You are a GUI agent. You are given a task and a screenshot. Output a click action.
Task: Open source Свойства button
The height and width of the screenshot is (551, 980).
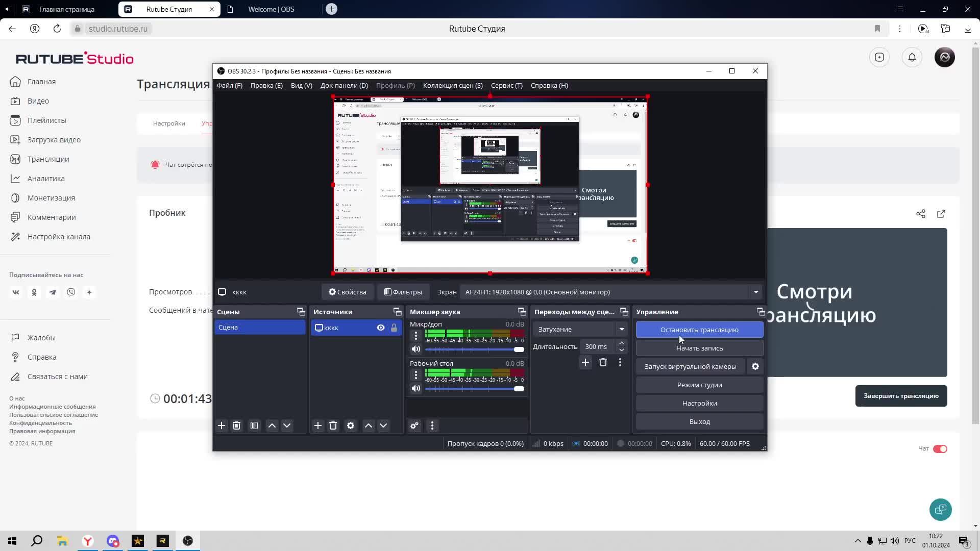coord(348,292)
